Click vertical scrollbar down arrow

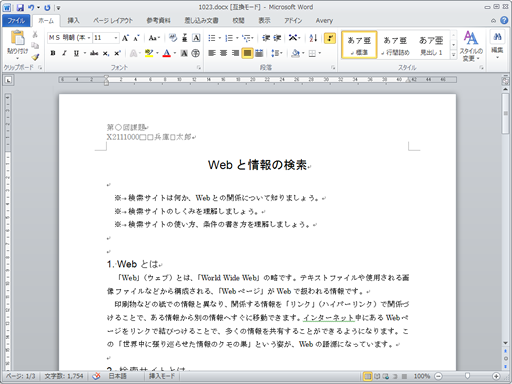[506, 343]
